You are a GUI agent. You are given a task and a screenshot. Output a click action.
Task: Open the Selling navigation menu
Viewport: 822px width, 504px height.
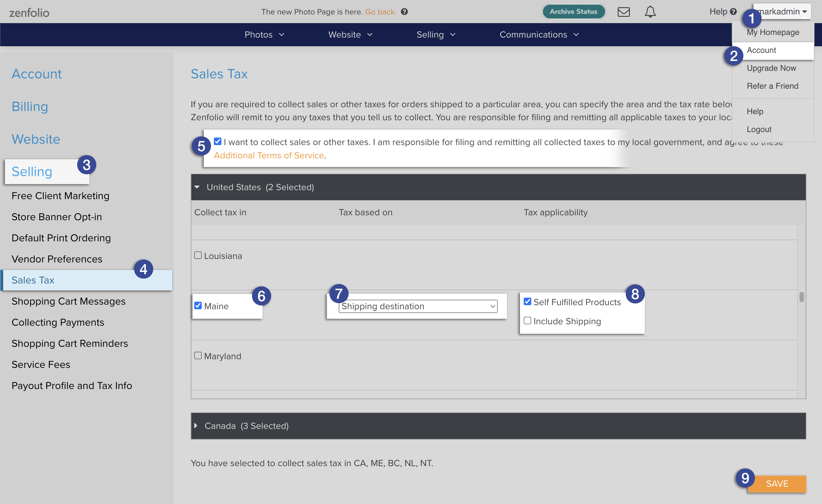[436, 35]
